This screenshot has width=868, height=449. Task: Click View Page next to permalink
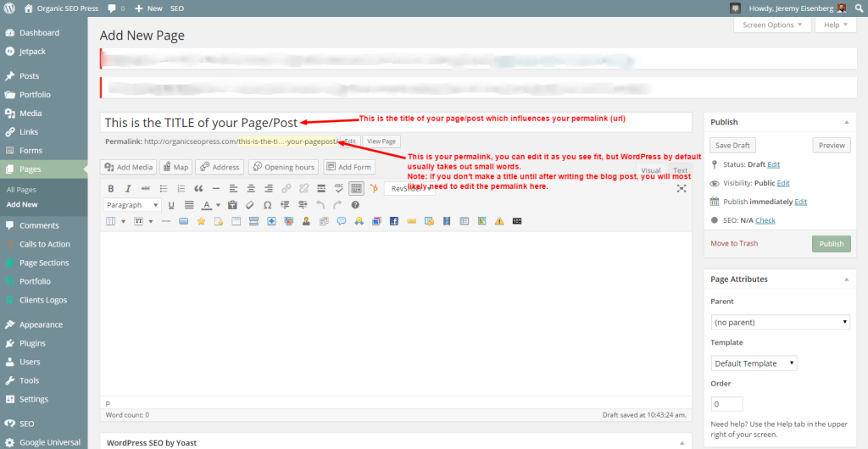381,141
